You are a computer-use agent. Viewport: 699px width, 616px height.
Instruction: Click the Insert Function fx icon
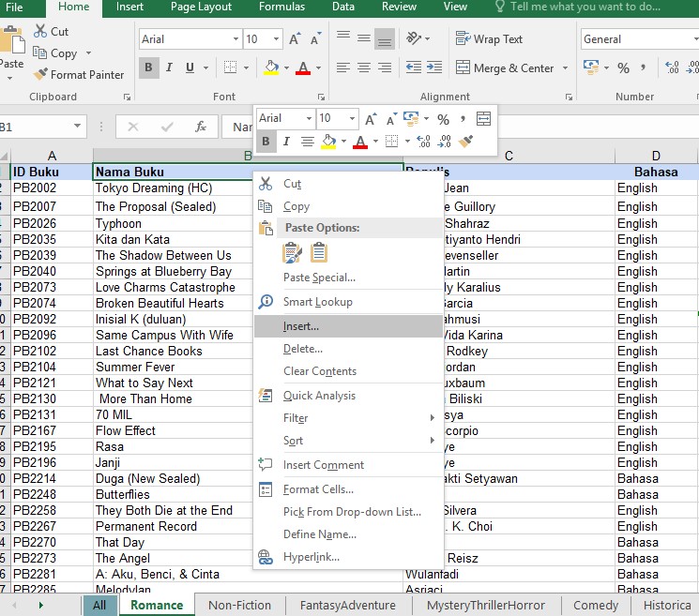coord(201,127)
